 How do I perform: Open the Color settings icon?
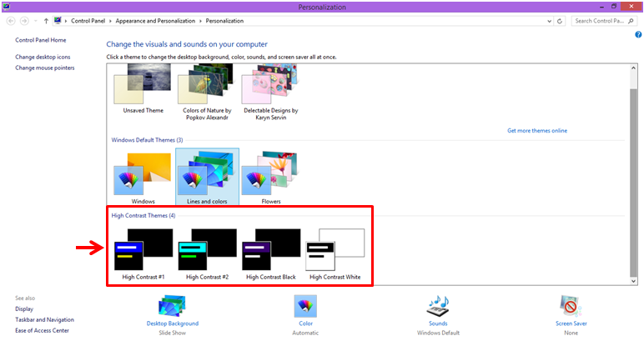(305, 306)
